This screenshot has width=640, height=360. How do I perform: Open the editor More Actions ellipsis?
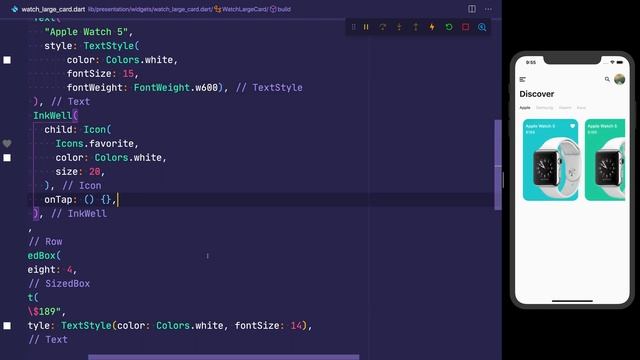click(x=488, y=9)
